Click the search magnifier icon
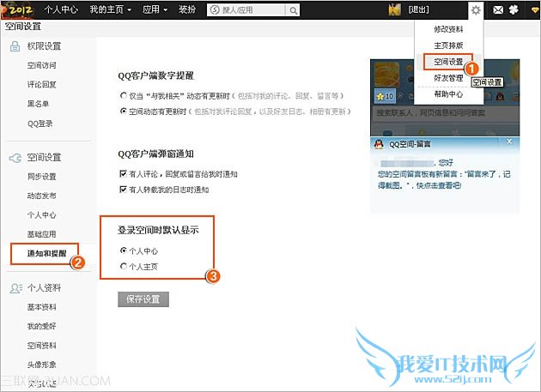Image resolution: width=541 pixels, height=392 pixels. [294, 10]
